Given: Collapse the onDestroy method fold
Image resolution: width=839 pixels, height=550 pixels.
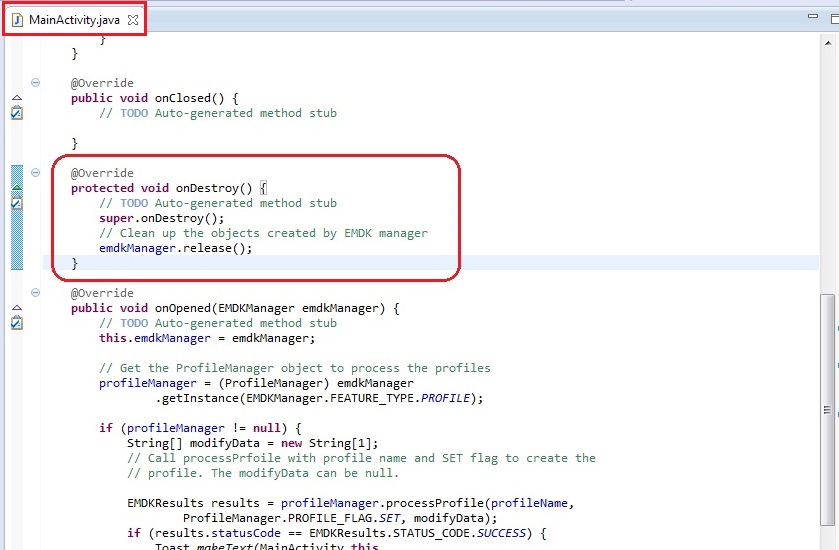Looking at the screenshot, I should tap(36, 173).
